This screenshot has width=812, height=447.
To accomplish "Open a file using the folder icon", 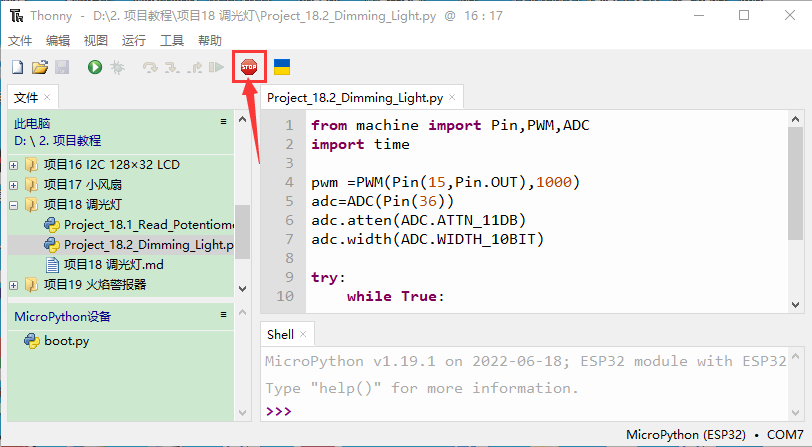I will (x=39, y=67).
